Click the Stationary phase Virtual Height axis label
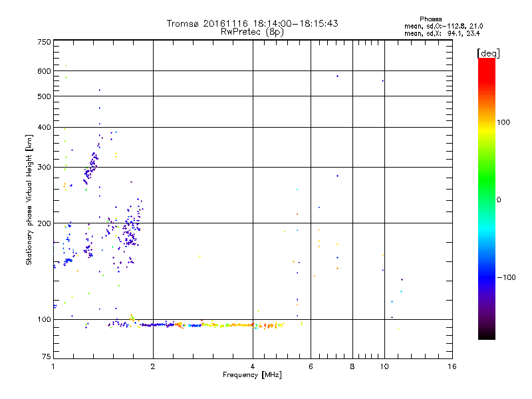The height and width of the screenshot is (399, 532). (x=29, y=199)
